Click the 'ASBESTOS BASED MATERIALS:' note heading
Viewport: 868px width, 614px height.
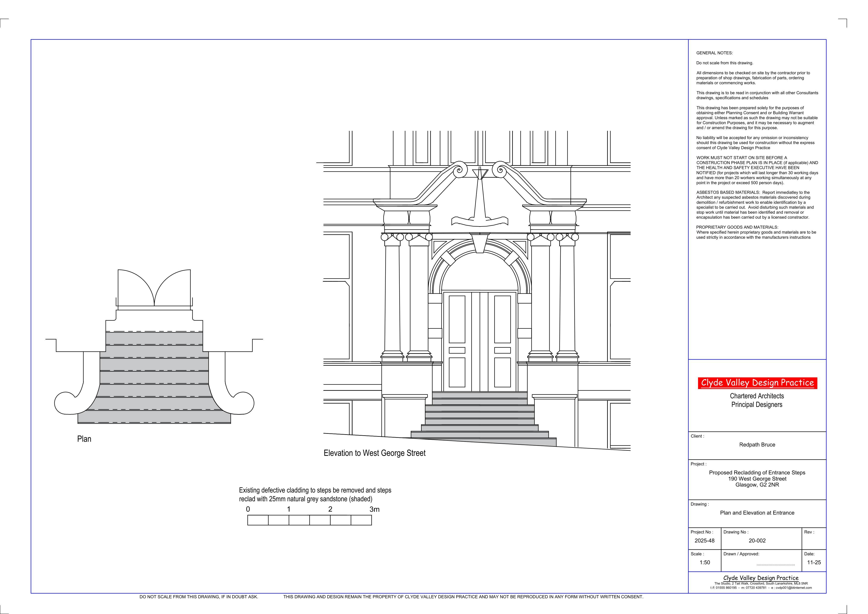tap(728, 193)
